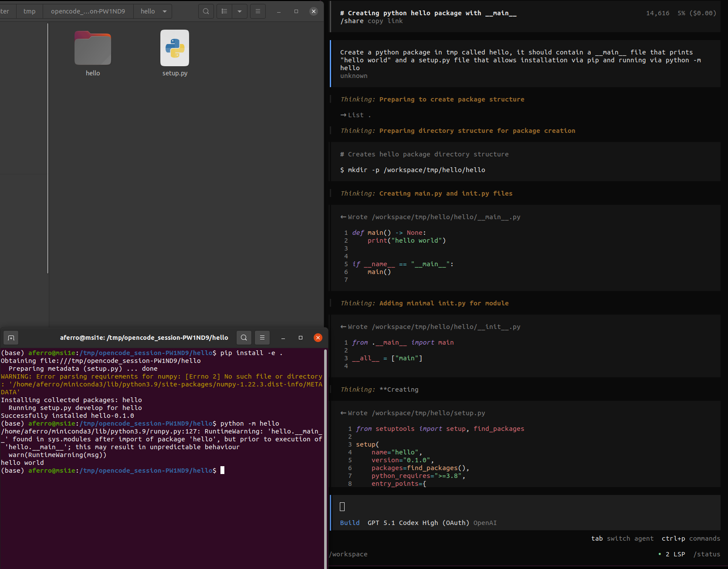This screenshot has width=728, height=569.
Task: Open the file manager hamburger menu
Action: (258, 11)
